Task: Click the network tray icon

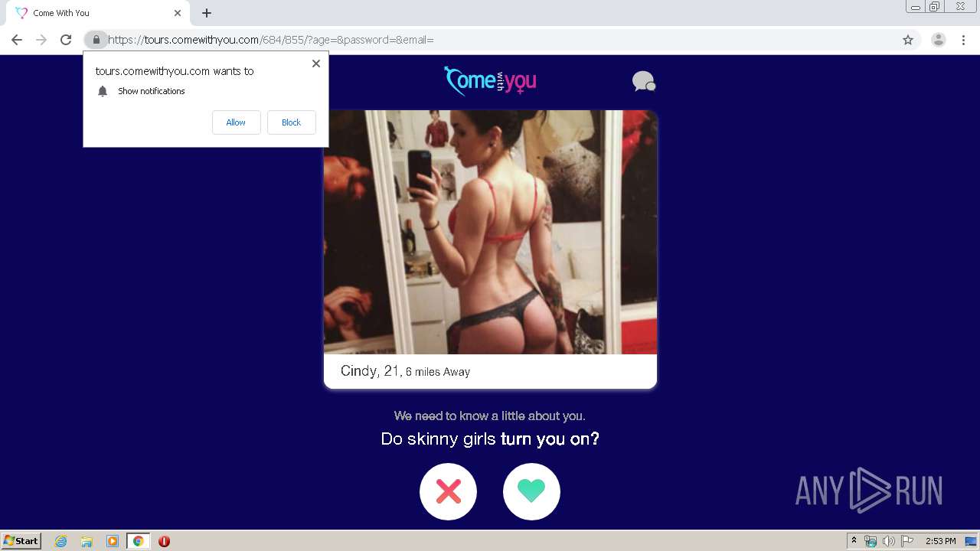Action: click(x=871, y=541)
